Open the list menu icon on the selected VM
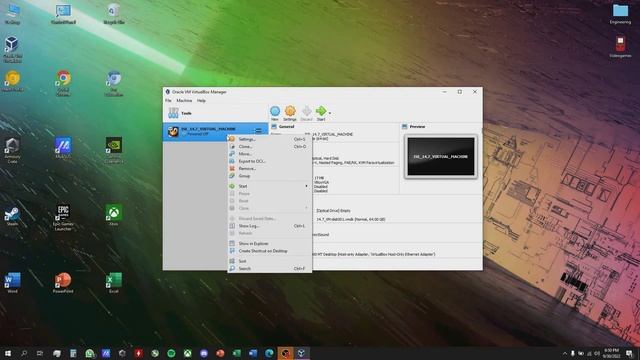 (x=258, y=131)
